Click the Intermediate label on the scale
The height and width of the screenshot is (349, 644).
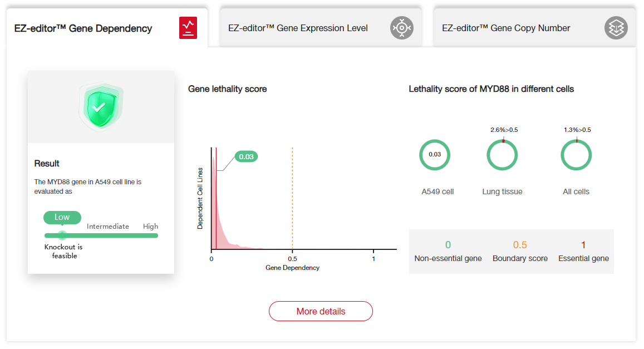pyautogui.click(x=108, y=227)
